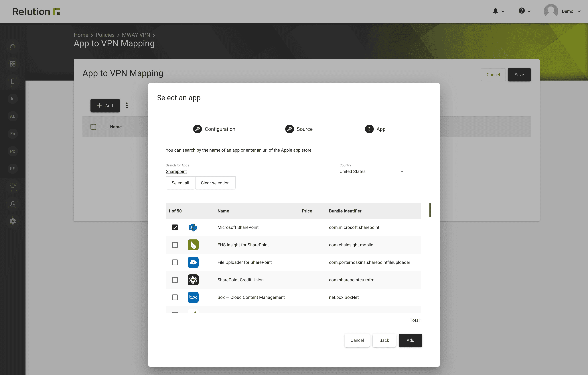Select the App step label
This screenshot has width=588, height=375.
(x=381, y=129)
